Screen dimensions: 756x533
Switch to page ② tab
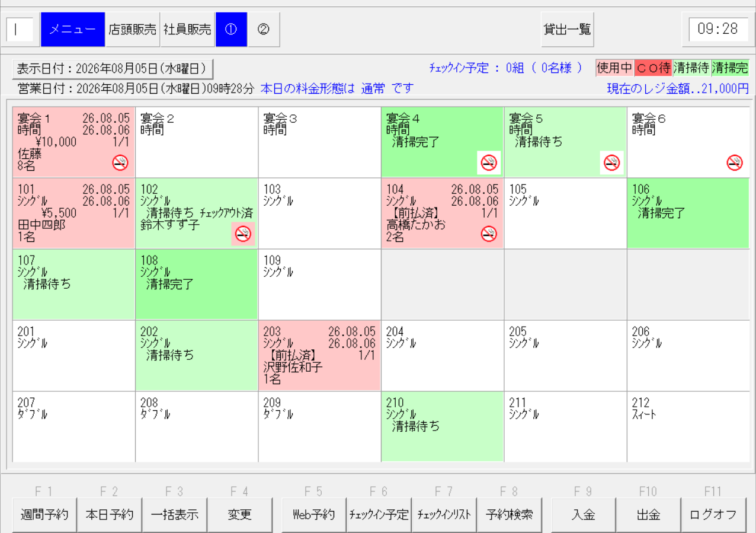point(264,29)
